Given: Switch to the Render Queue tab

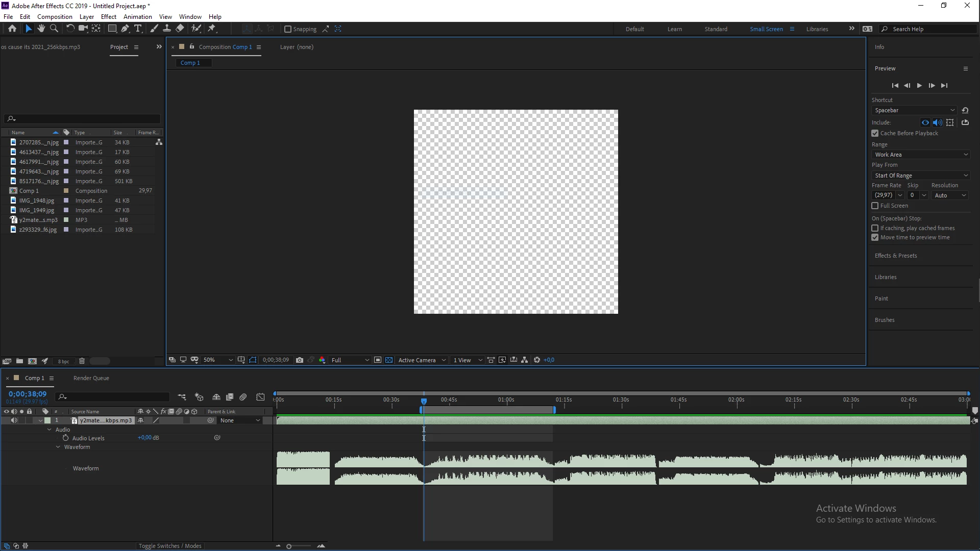Looking at the screenshot, I should (x=91, y=378).
